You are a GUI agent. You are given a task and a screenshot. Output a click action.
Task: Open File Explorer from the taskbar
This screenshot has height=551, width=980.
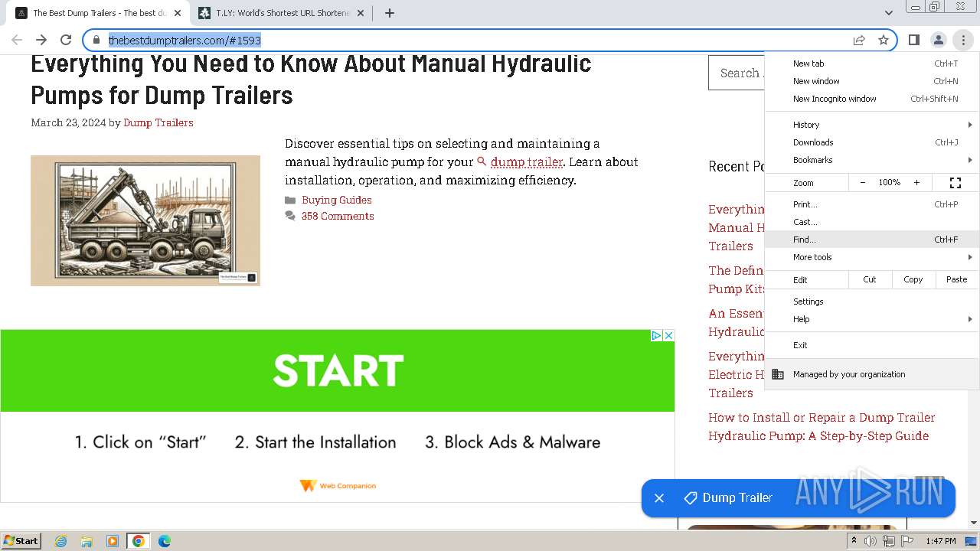(x=87, y=541)
